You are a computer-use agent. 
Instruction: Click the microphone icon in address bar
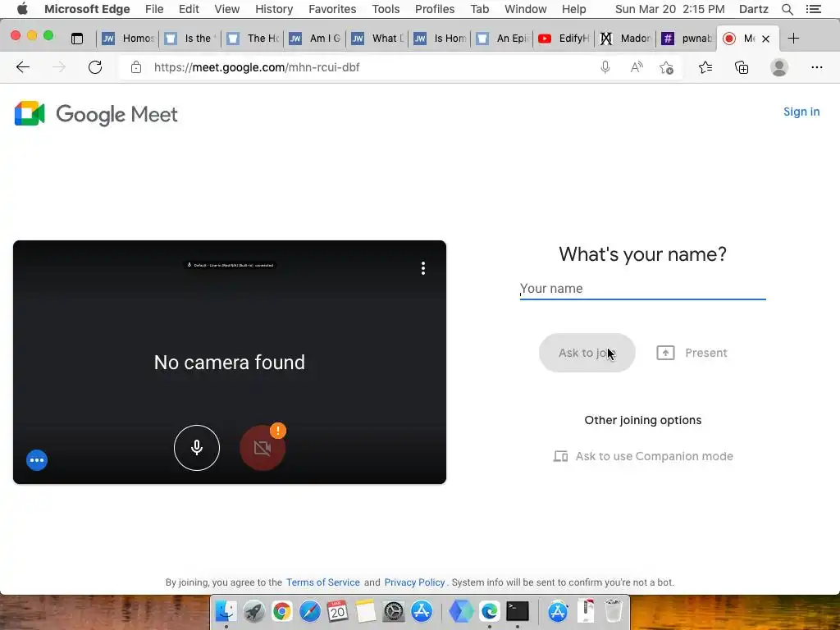coord(605,67)
